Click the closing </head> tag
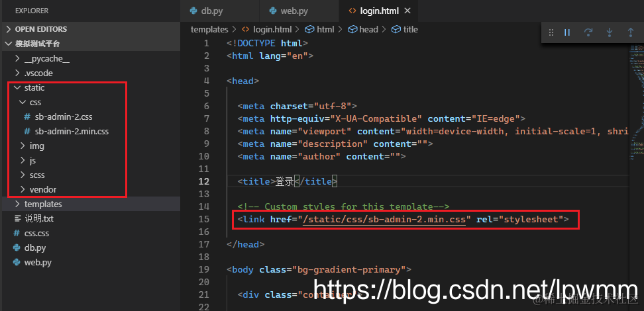This screenshot has width=644, height=311. pos(245,245)
